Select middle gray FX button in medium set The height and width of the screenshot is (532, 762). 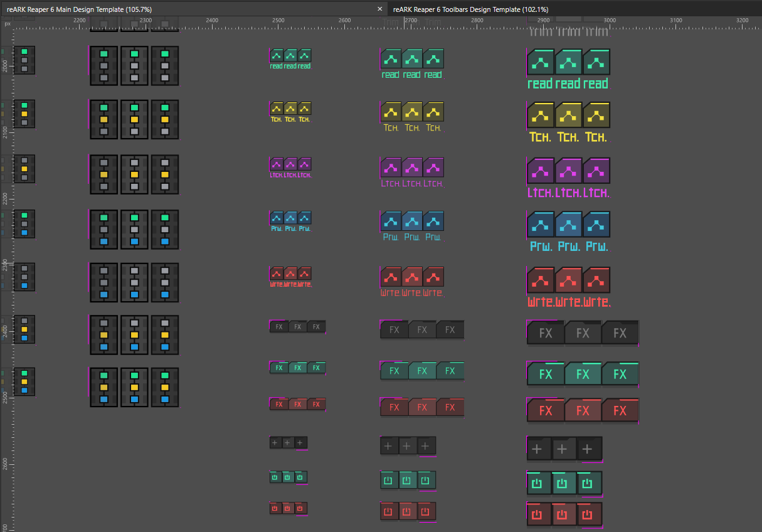coord(422,329)
